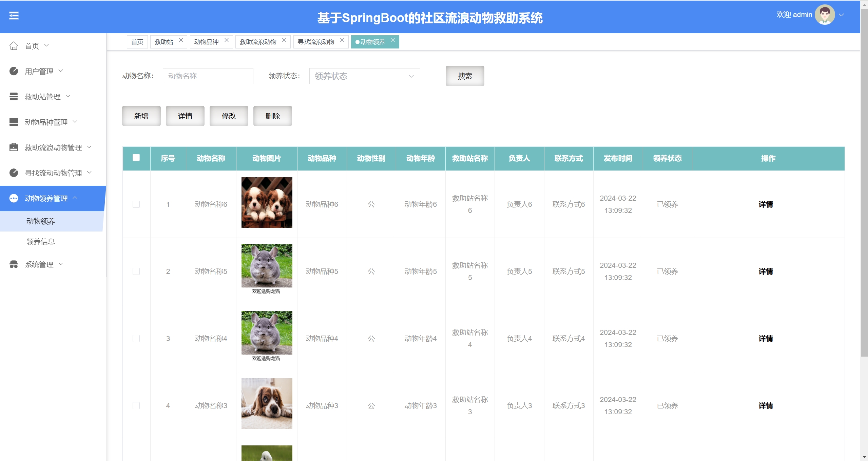Click the 救助流浪动物管理 briefcase icon
This screenshot has height=461, width=868.
(14, 147)
